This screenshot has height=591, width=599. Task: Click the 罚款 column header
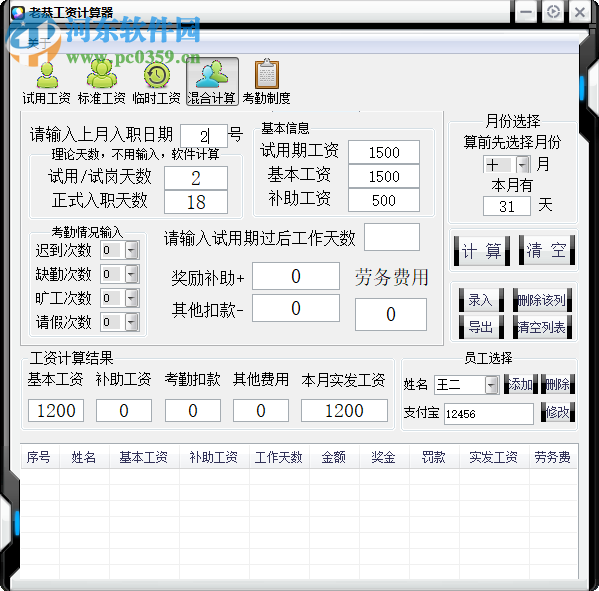click(x=434, y=457)
